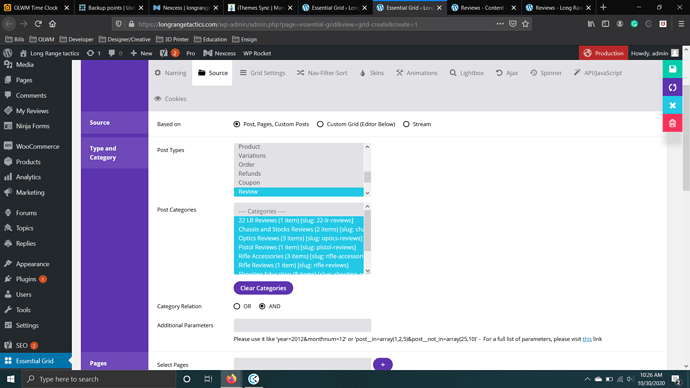Select Custom Grid (Editor Below) radio

click(320, 124)
